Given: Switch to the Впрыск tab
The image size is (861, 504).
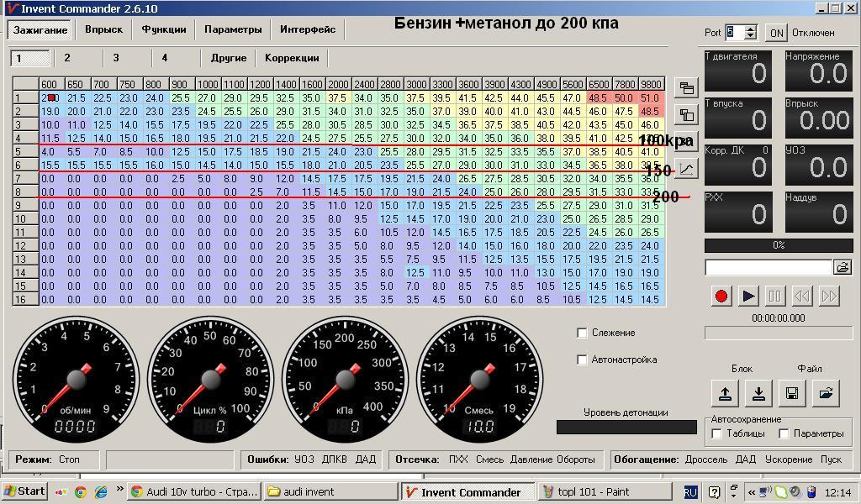Looking at the screenshot, I should (x=103, y=29).
